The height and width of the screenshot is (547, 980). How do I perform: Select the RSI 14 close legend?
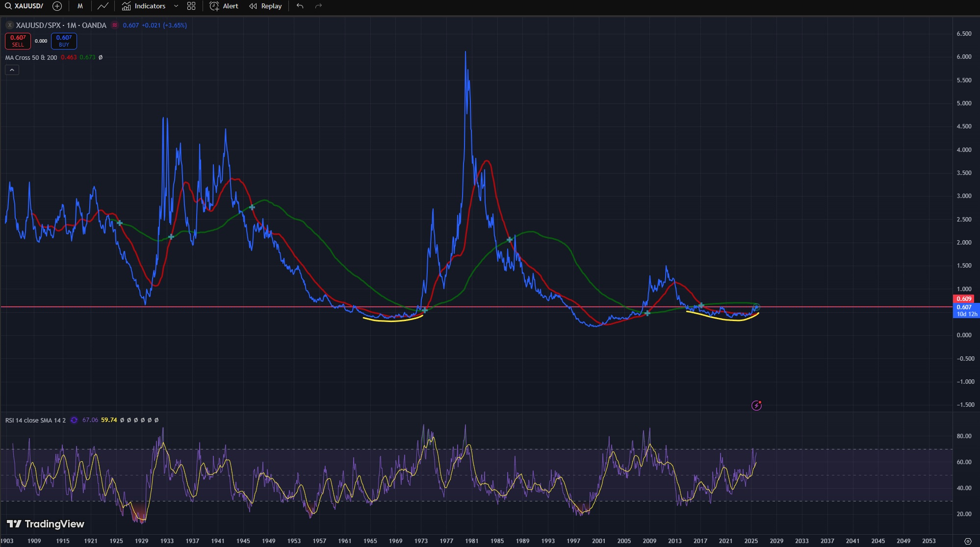[35, 420]
